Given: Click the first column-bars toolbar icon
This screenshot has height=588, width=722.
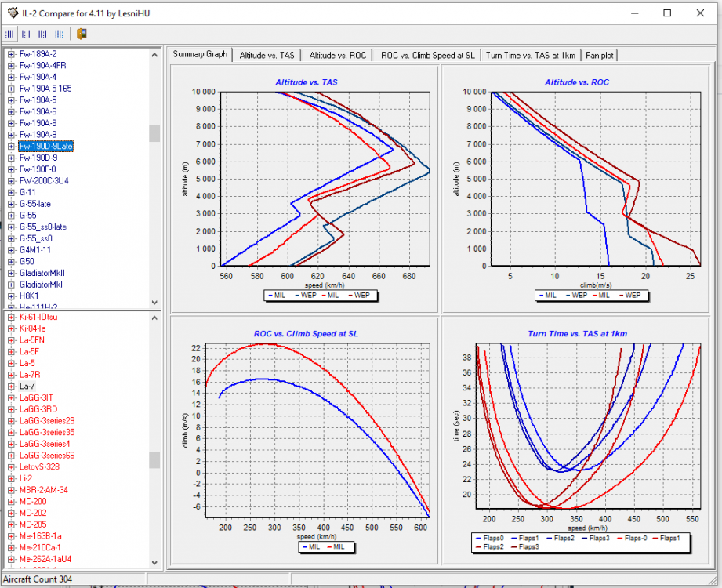Looking at the screenshot, I should pyautogui.click(x=11, y=34).
